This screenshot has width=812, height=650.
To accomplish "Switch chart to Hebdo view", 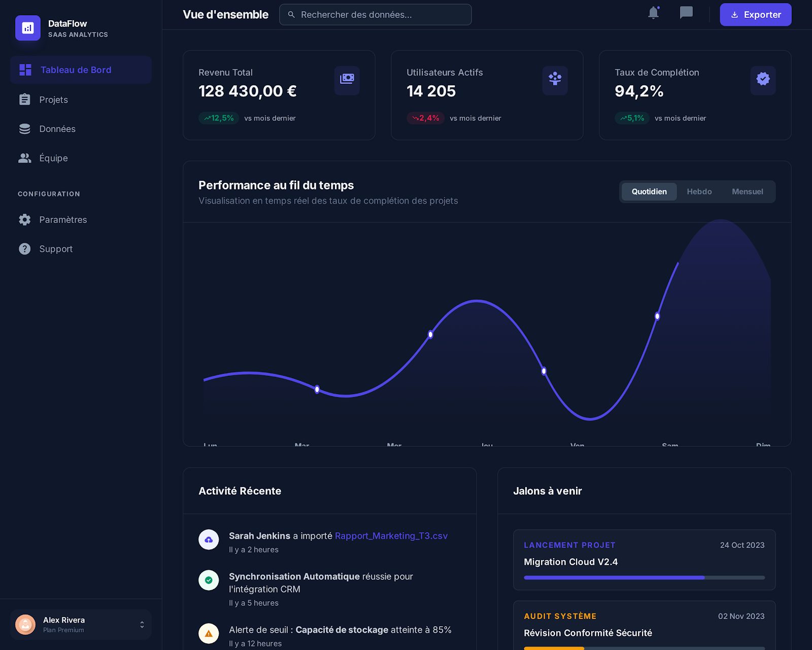I will pos(699,191).
